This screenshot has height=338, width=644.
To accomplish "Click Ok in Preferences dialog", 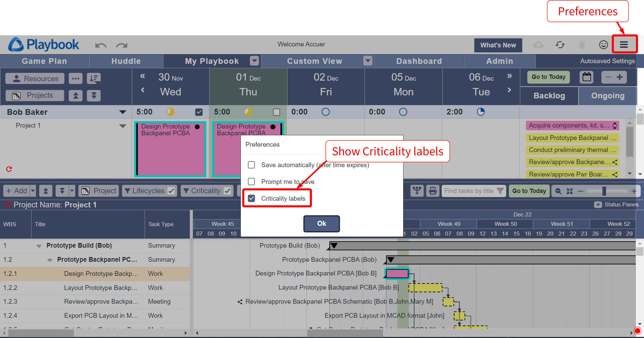I will point(322,223).
